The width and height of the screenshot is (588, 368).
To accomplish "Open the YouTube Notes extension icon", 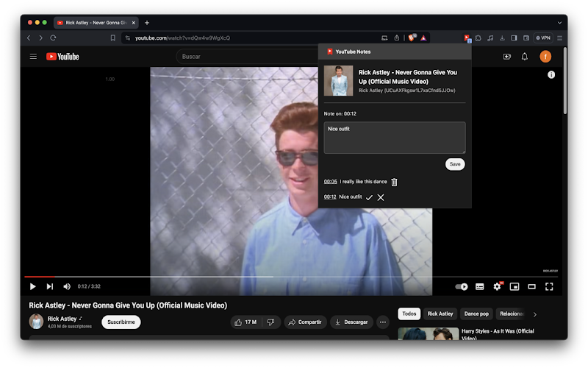I will click(467, 38).
